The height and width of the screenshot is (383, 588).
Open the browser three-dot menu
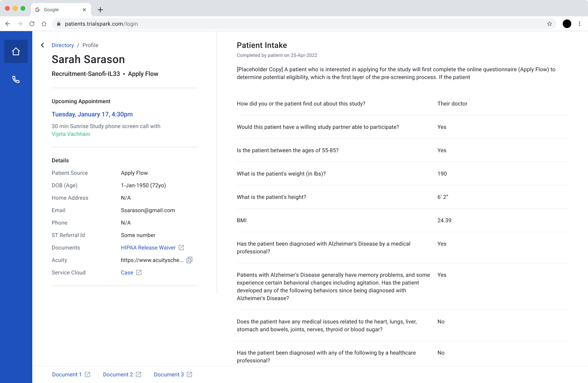(x=579, y=24)
